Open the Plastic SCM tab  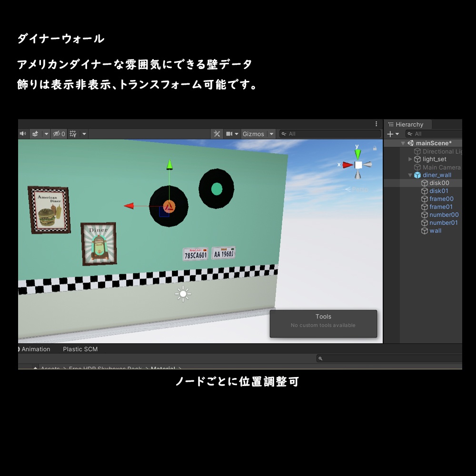(x=80, y=349)
